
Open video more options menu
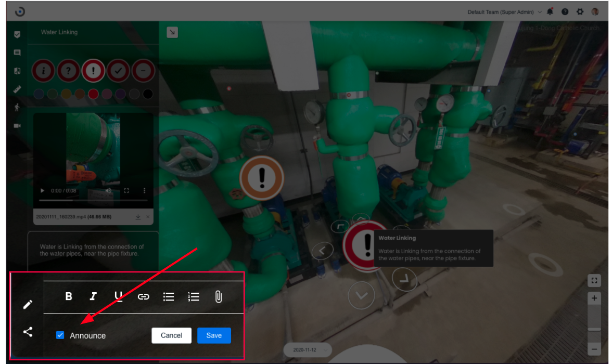pyautogui.click(x=145, y=191)
